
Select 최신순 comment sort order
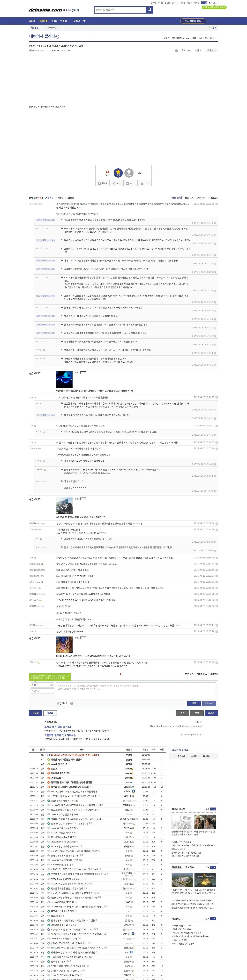click(x=59, y=198)
